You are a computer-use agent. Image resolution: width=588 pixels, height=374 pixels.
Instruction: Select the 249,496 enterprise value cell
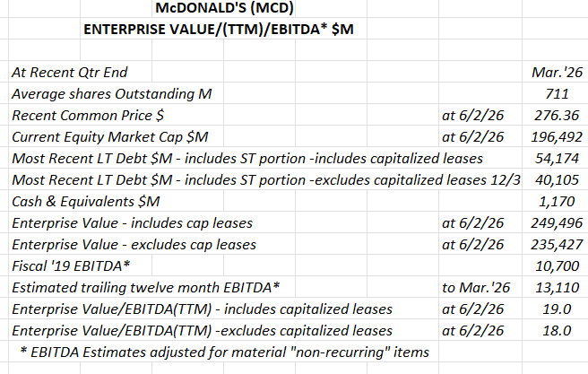[557, 223]
